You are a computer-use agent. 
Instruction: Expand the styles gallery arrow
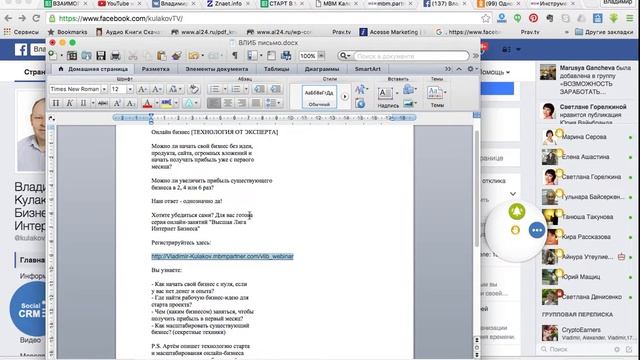[345, 97]
